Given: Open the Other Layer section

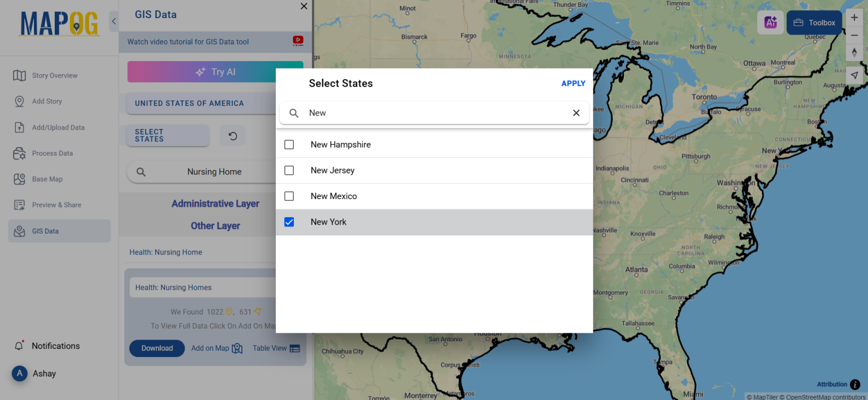Looking at the screenshot, I should coord(215,225).
